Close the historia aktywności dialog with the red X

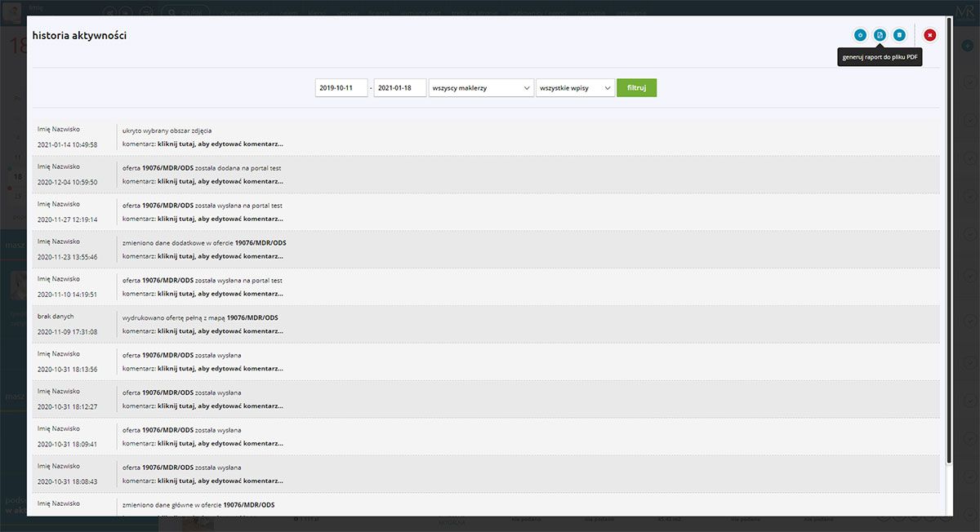930,35
